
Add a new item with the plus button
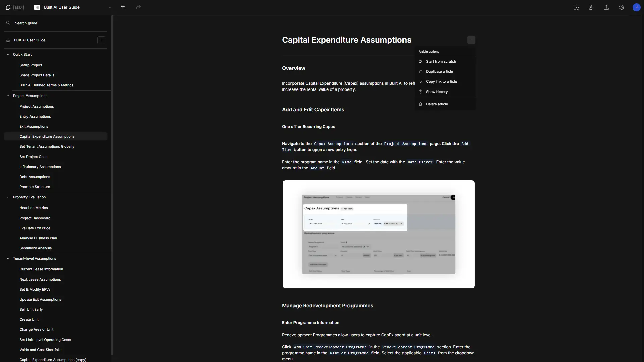pos(101,40)
